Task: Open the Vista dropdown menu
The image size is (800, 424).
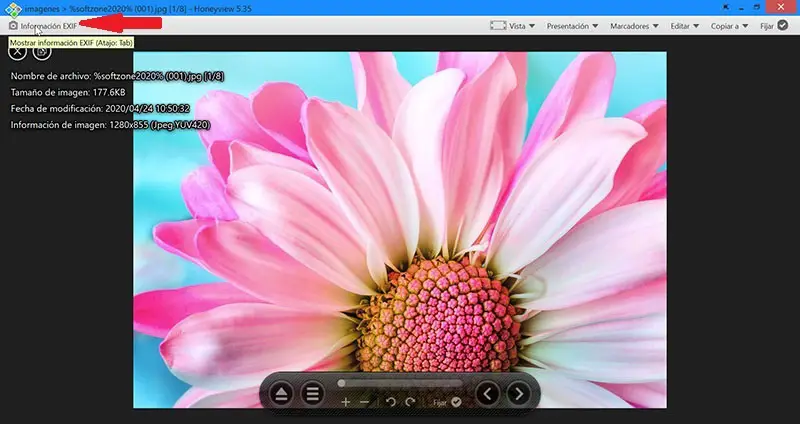Action: tap(512, 26)
